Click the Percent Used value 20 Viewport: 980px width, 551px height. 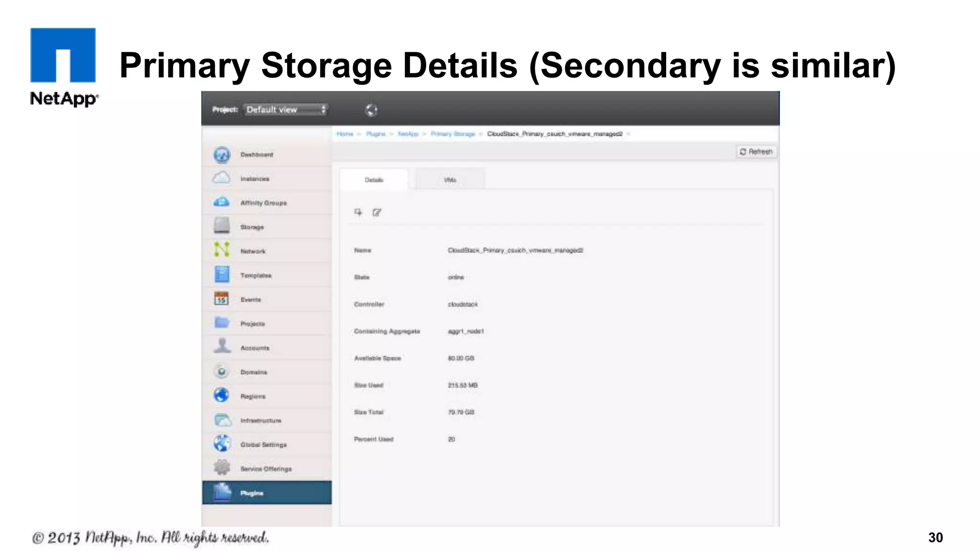click(x=451, y=439)
